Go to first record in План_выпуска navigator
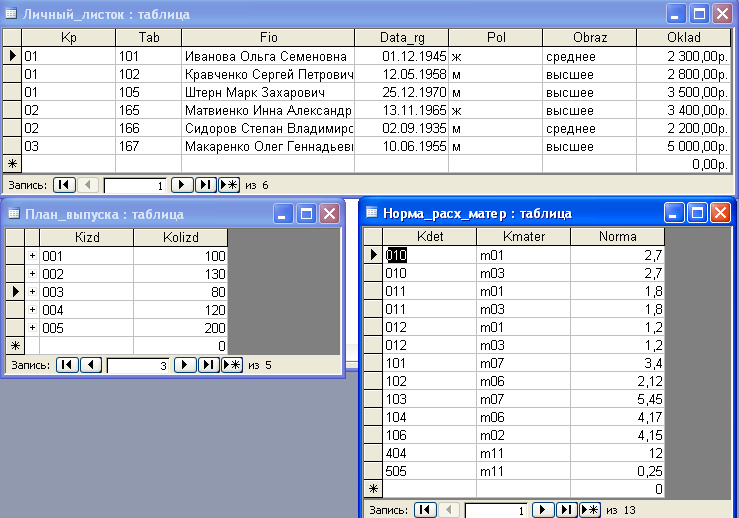 (x=67, y=365)
